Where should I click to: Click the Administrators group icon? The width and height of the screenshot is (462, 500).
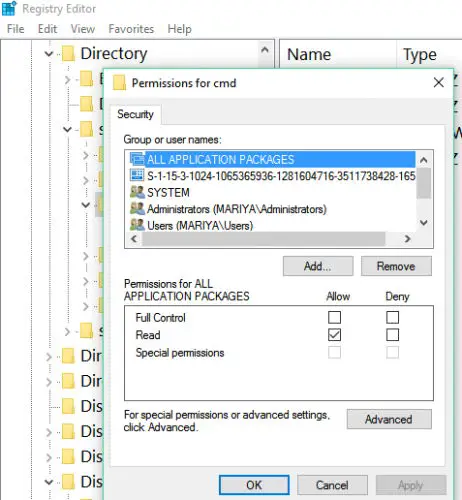137,209
